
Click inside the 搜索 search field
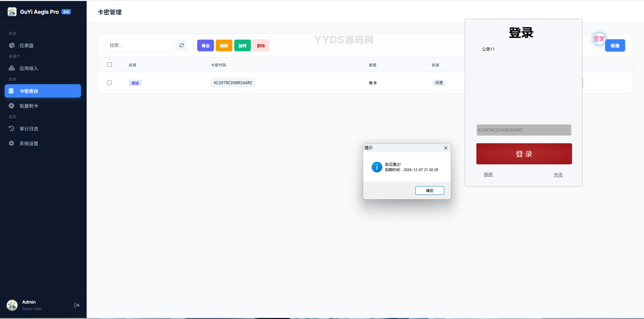(139, 45)
